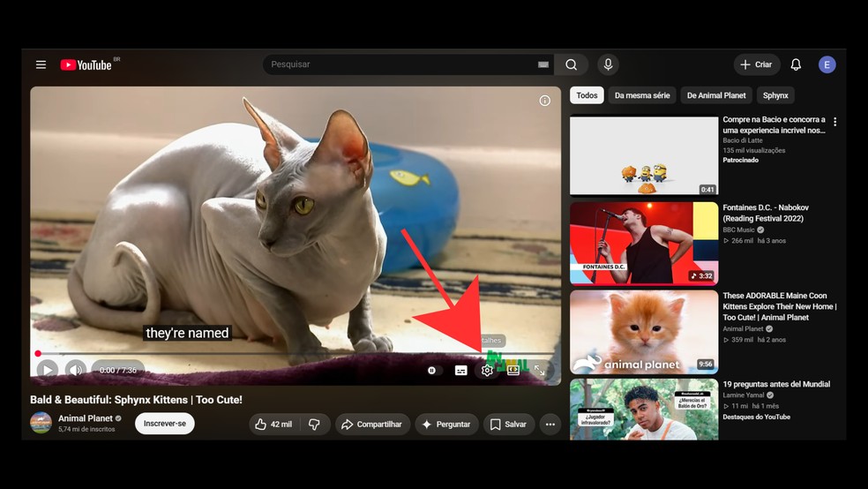The width and height of the screenshot is (868, 489).
Task: Open the on-screen keyboard in the search box
Action: pos(543,64)
